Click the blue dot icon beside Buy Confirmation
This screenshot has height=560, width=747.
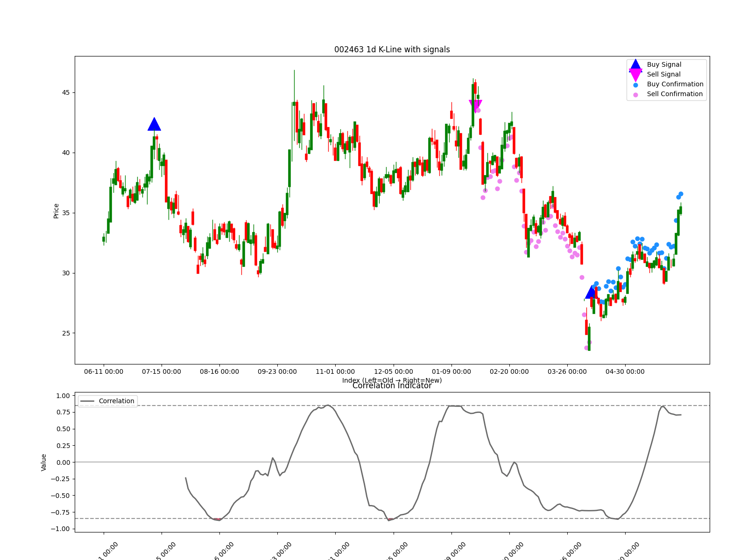[635, 85]
